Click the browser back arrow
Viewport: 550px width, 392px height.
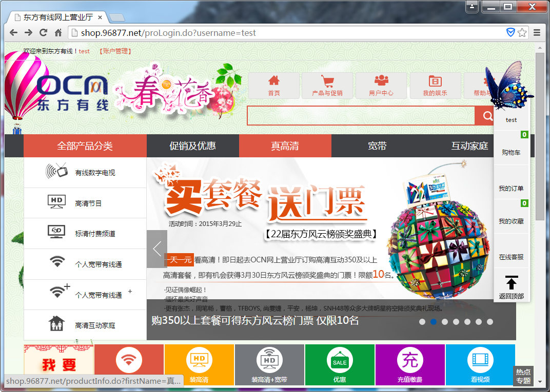[14, 33]
